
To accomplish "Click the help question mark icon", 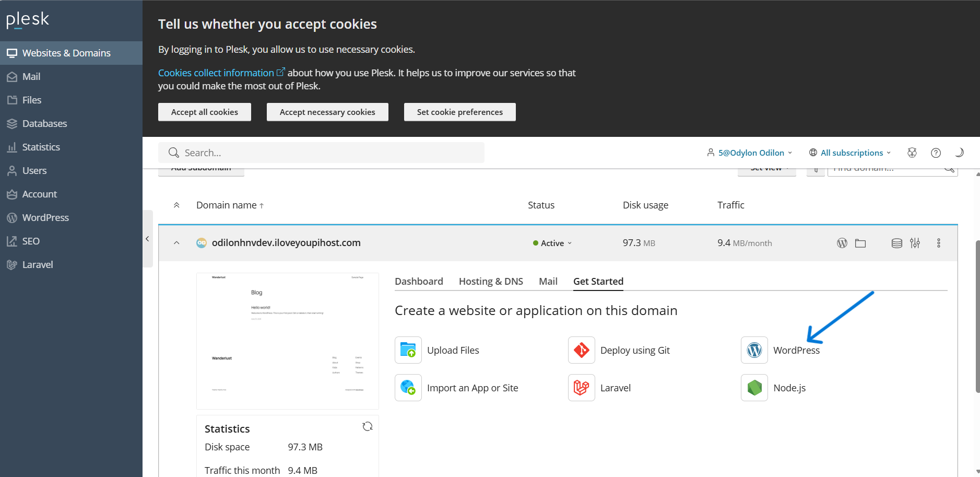I will 936,153.
